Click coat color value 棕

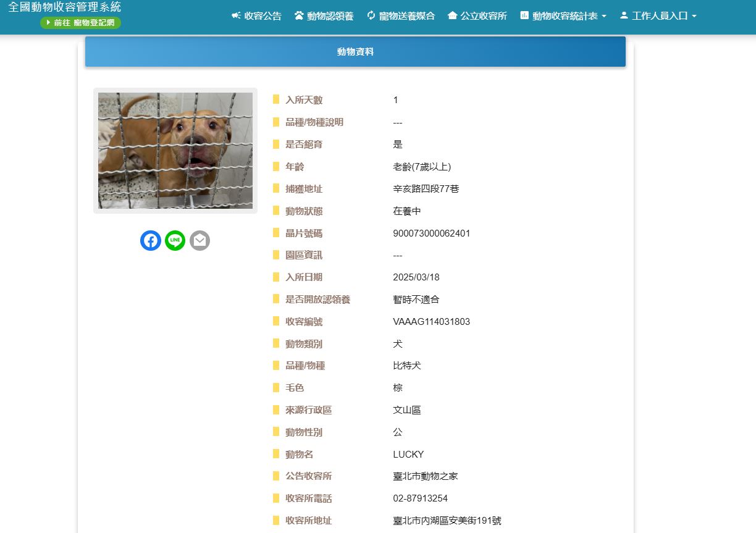point(398,388)
